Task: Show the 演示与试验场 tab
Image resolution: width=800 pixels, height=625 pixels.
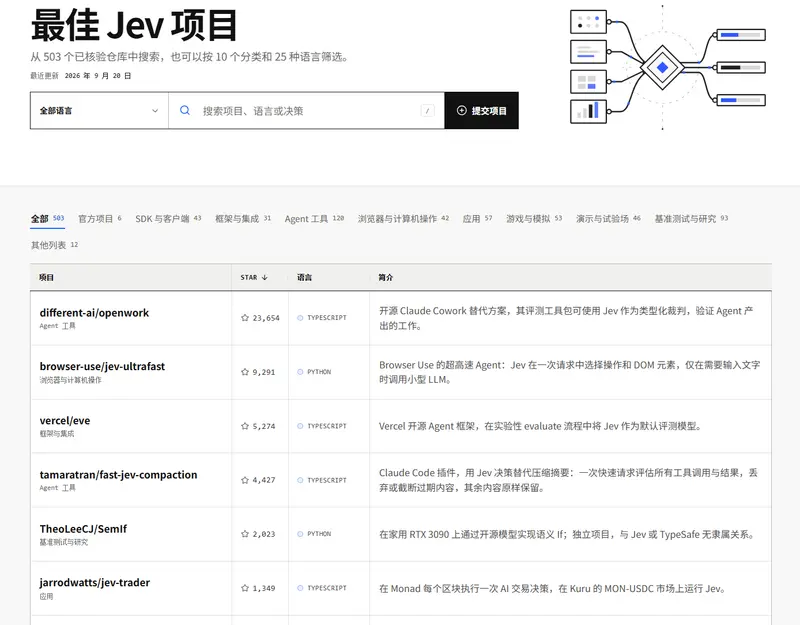Action: (x=608, y=219)
